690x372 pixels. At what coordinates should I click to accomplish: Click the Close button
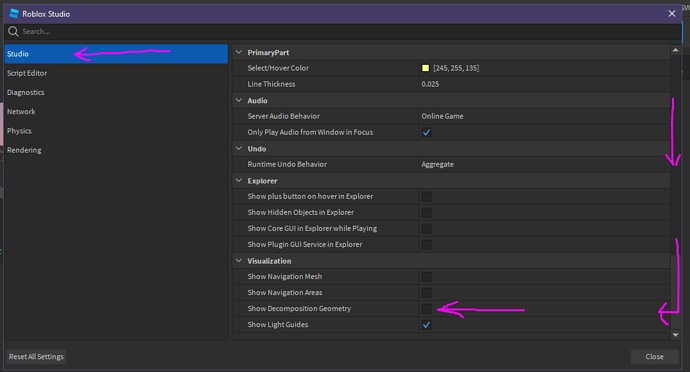pos(654,357)
